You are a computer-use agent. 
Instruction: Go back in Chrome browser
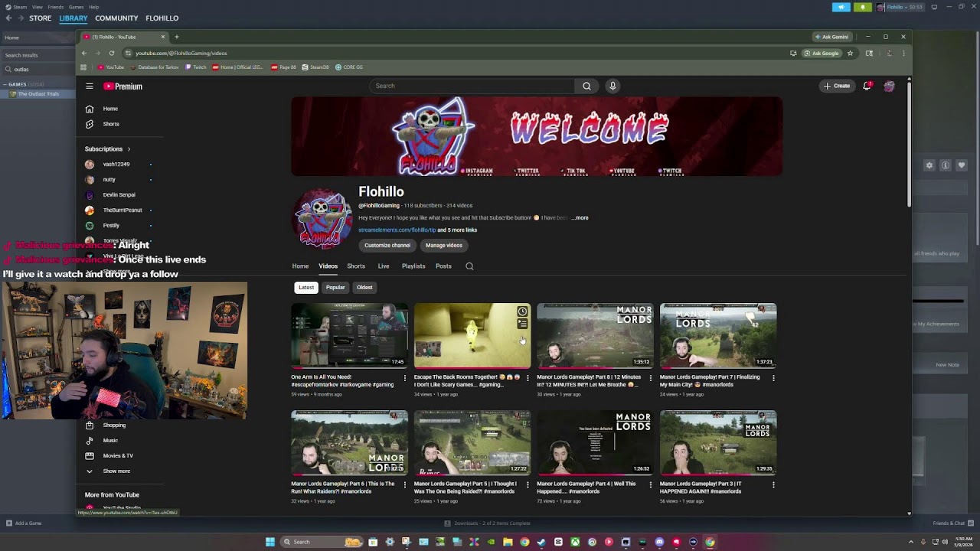point(86,53)
